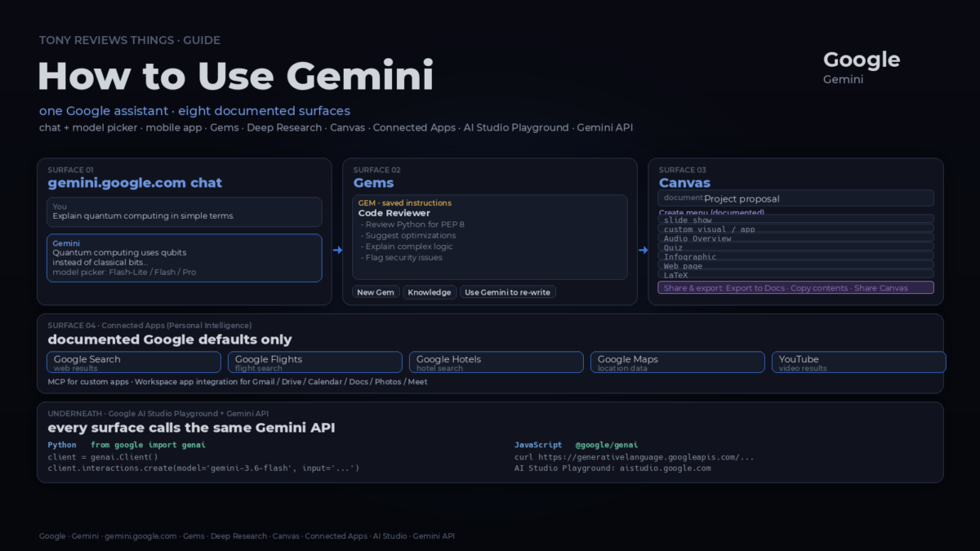Select the Code Reviewer gem title
Screen dimensions: 980x551
(x=394, y=213)
